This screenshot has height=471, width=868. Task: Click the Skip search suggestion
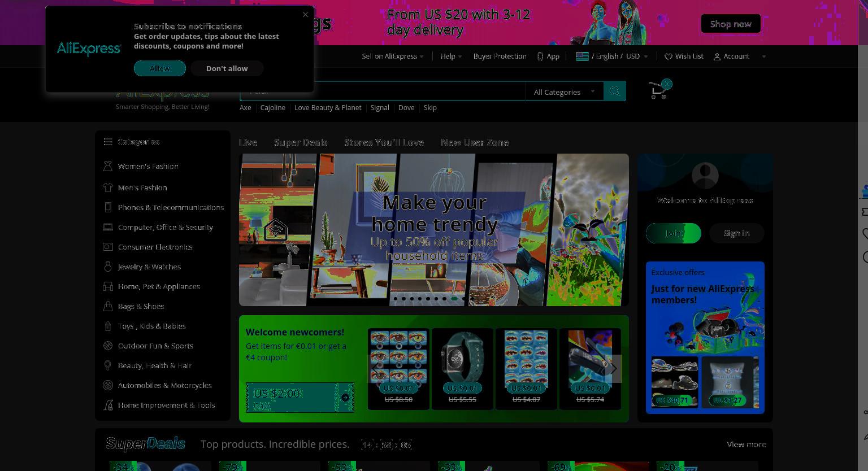pos(430,107)
